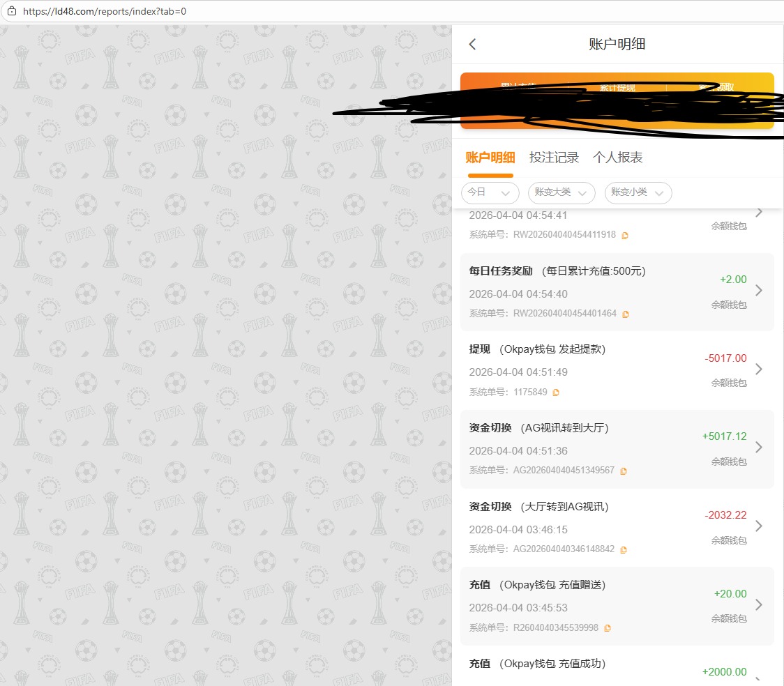Viewport: 784px width, 686px height.
Task: Click the site lock icon in address bar
Action: click(11, 12)
